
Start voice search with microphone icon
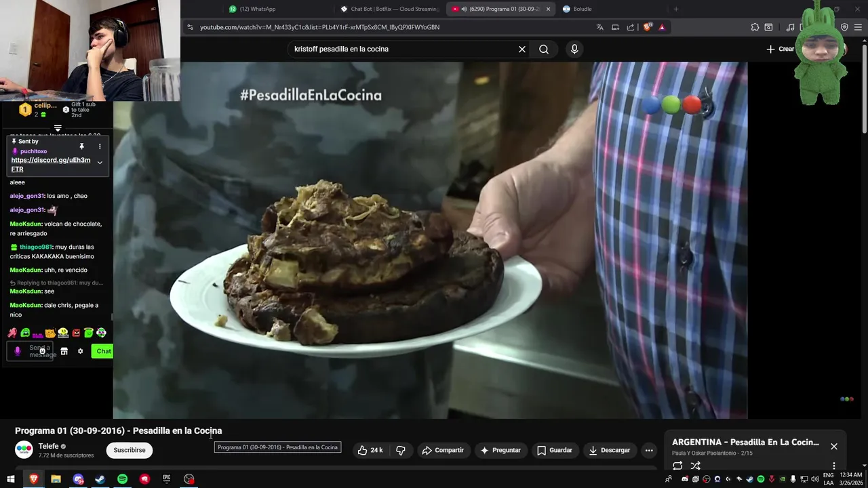[x=574, y=49]
